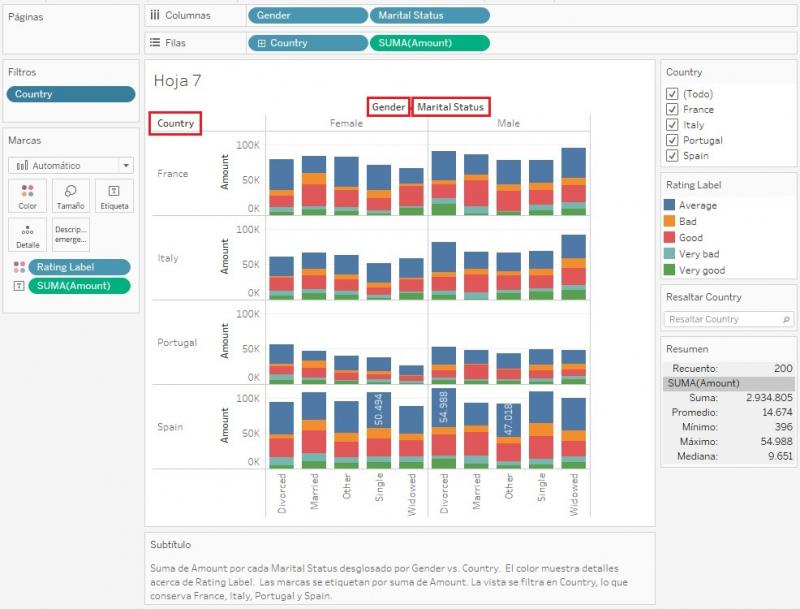
Task: Expand the Country pill in Filas
Action: click(x=262, y=43)
